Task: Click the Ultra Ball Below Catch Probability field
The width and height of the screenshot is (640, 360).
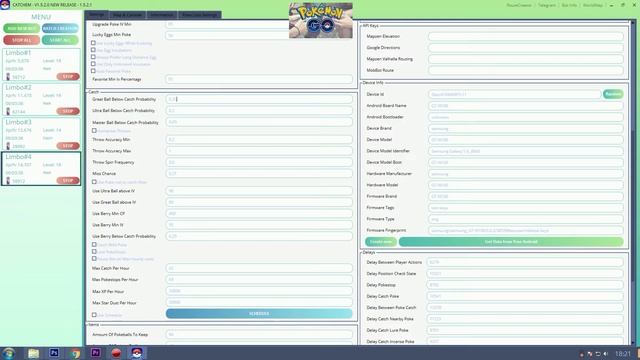Action: click(259, 111)
